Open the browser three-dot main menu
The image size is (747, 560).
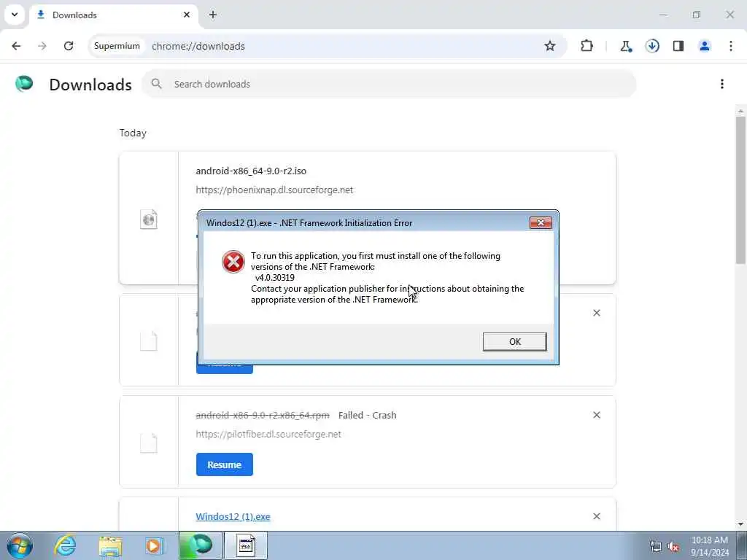click(x=731, y=46)
